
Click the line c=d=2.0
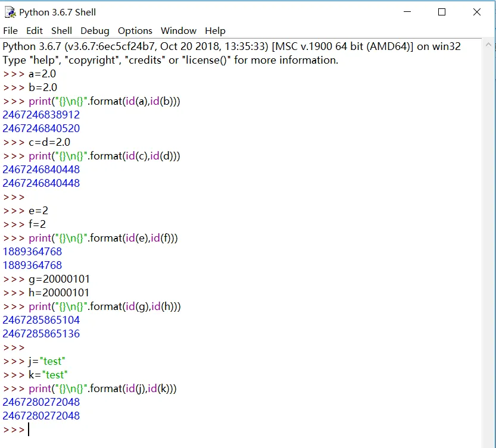pyautogui.click(x=49, y=142)
